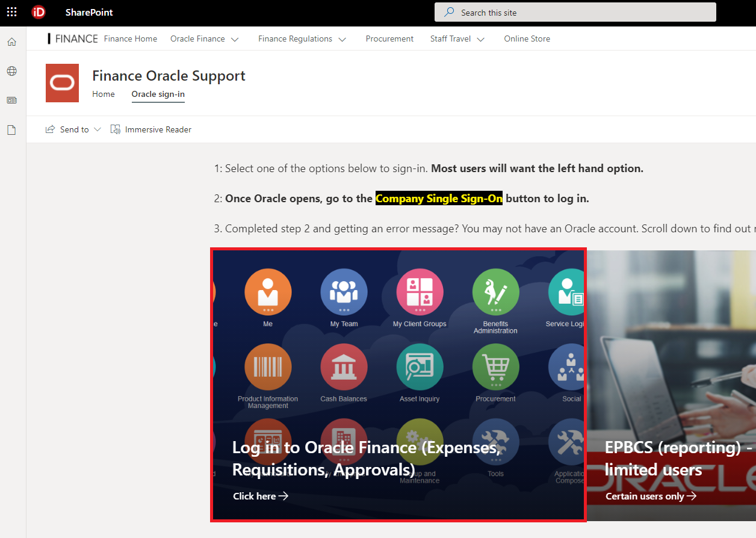Open Procurement in the top navigation

(389, 39)
